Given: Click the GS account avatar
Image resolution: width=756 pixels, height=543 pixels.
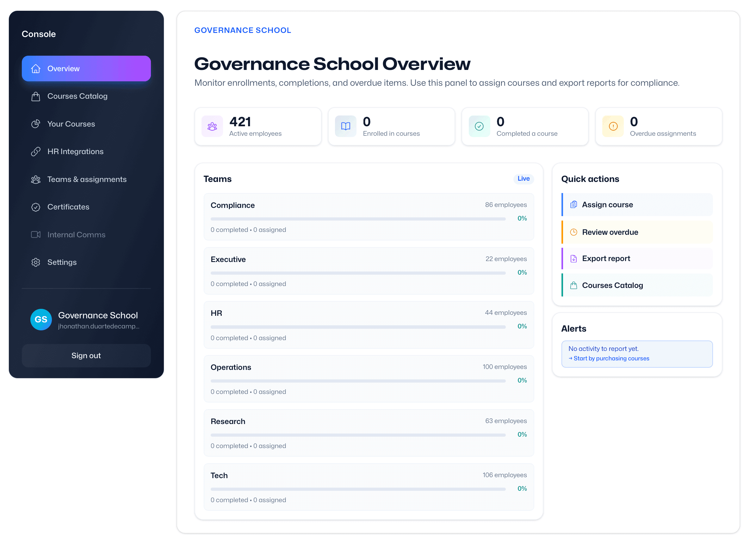Looking at the screenshot, I should (41, 320).
